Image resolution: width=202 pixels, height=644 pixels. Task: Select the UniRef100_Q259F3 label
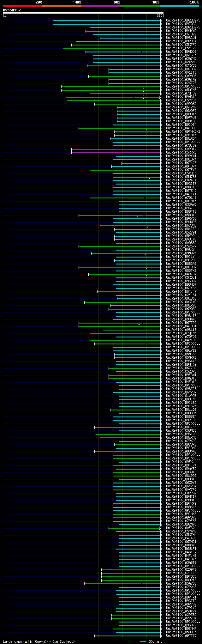pyautogui.click(x=181, y=569)
